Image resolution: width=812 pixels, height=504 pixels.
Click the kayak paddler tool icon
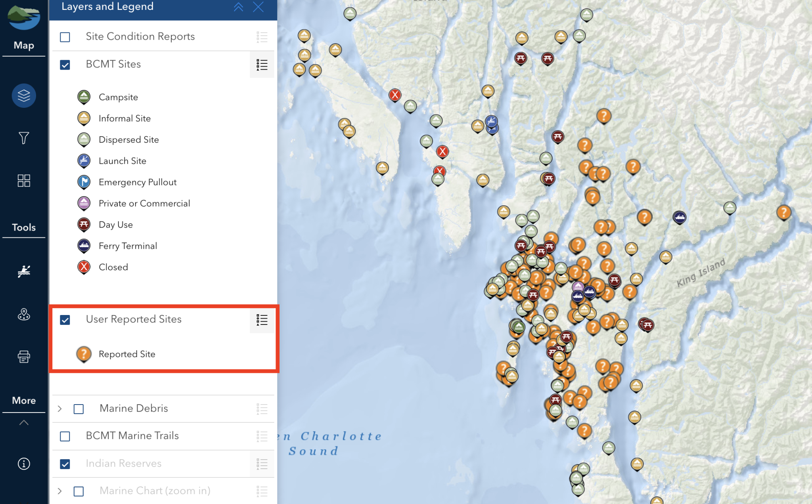(24, 271)
